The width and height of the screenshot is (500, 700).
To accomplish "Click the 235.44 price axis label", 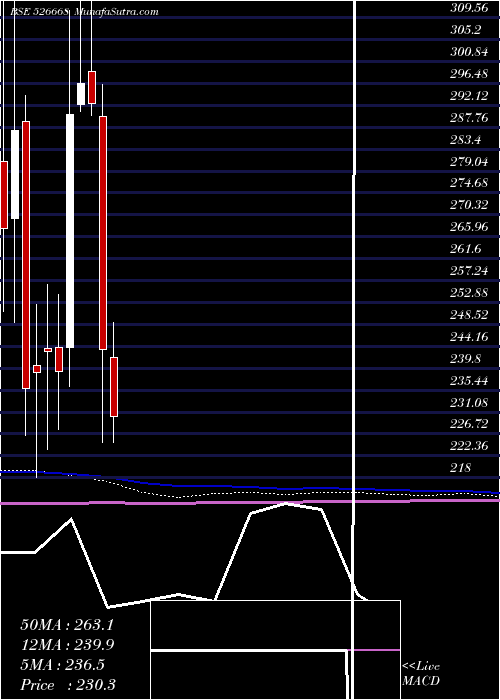I will point(469,380).
